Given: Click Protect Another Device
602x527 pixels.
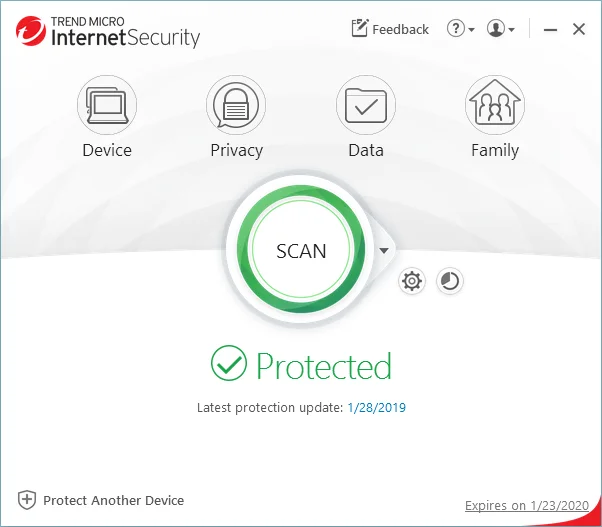Looking at the screenshot, I should coord(113,500).
